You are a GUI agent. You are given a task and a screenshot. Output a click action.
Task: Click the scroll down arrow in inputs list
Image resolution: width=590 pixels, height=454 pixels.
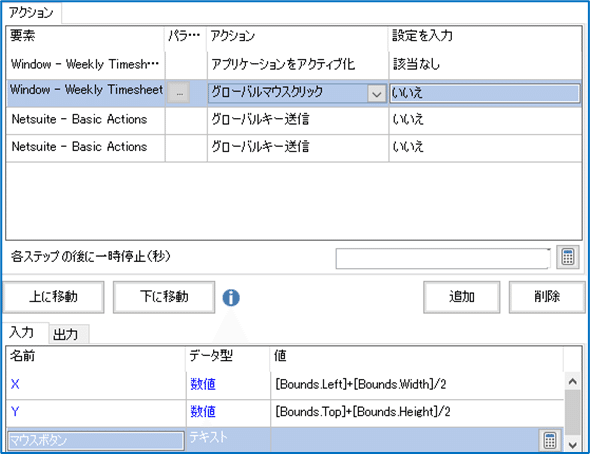pyautogui.click(x=573, y=445)
